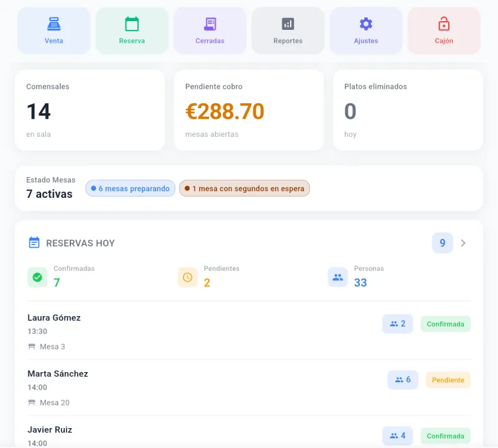498x448 pixels.
Task: Click the Reservas Hoy calendar icon
Action: click(x=34, y=243)
